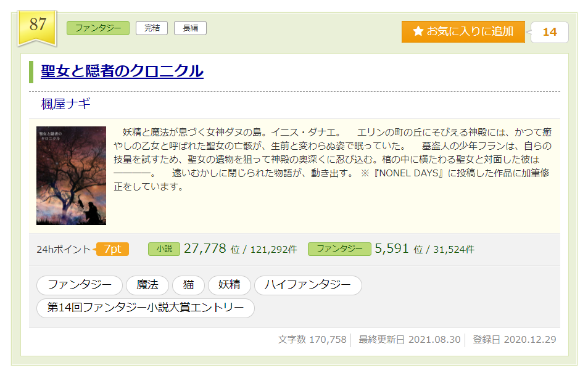The height and width of the screenshot is (373, 588).
Task: Click the green 小説 ranking label
Action: tap(164, 249)
